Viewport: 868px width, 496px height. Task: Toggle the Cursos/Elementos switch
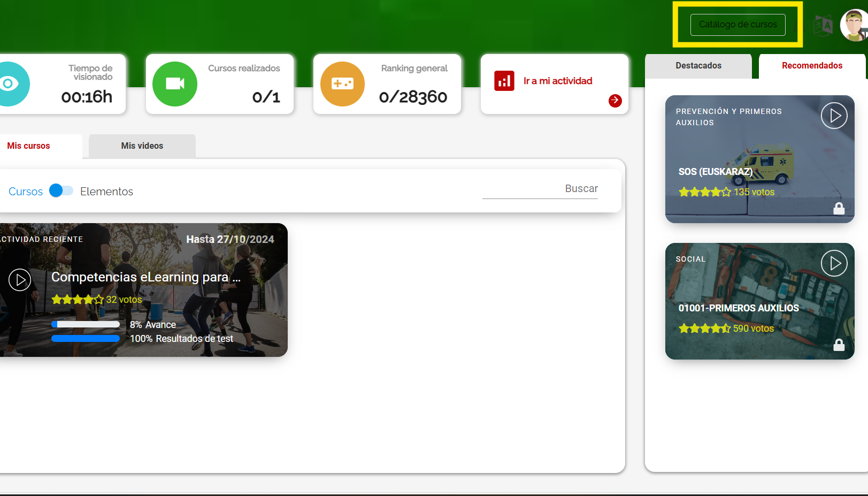[x=61, y=191]
